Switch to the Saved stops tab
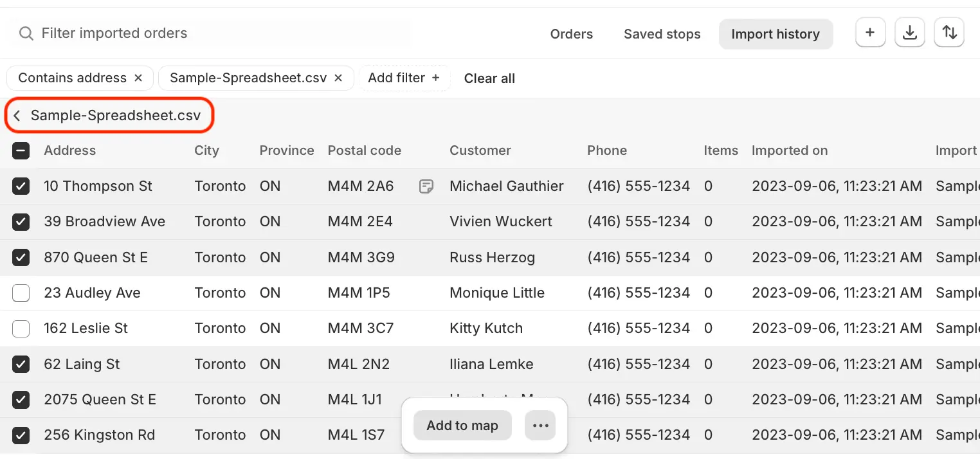Viewport: 980px width, 459px height. 662,34
